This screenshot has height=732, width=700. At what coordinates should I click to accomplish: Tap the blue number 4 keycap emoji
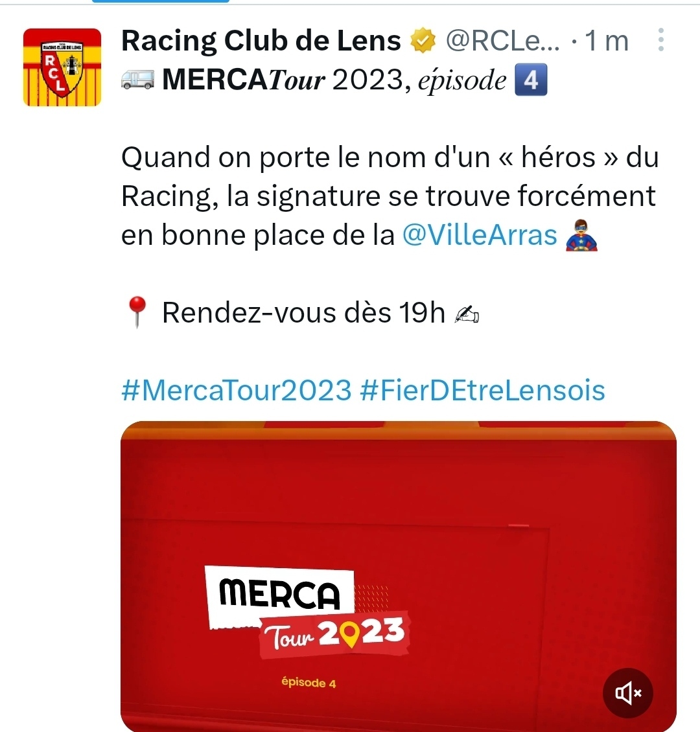coord(530,80)
